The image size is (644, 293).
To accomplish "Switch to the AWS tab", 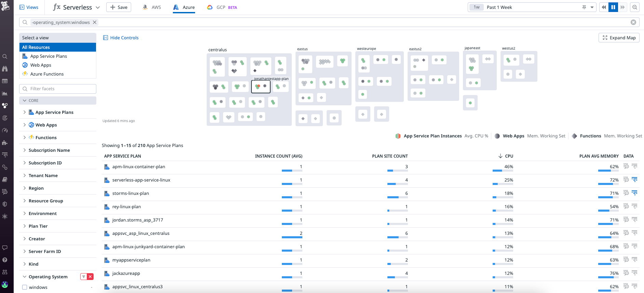I will click(x=152, y=7).
